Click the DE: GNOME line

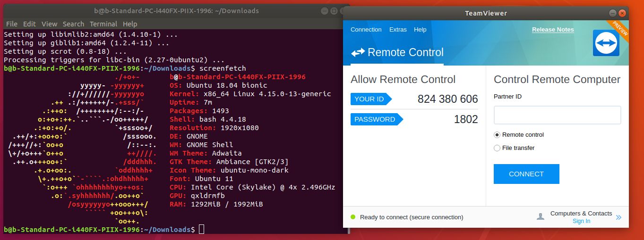tap(189, 136)
